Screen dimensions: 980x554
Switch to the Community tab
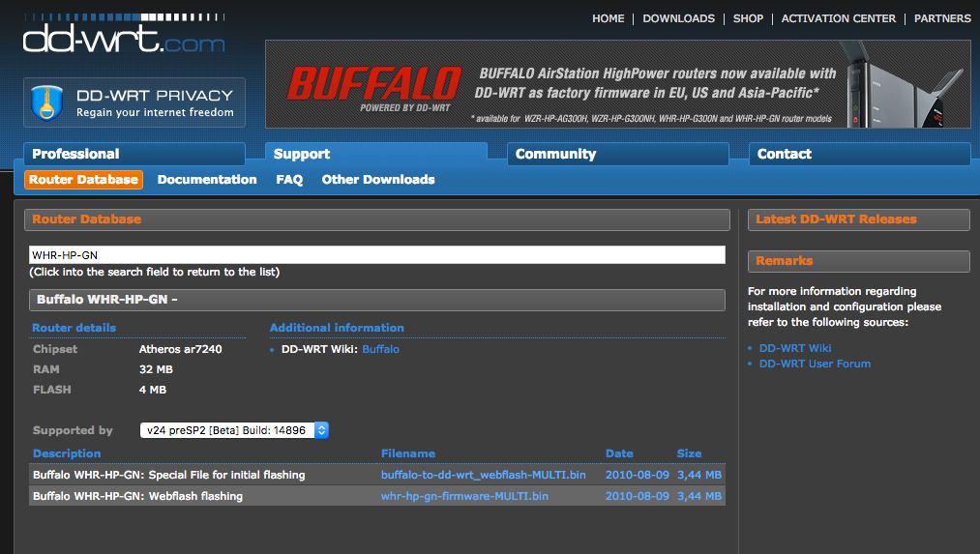coord(617,154)
